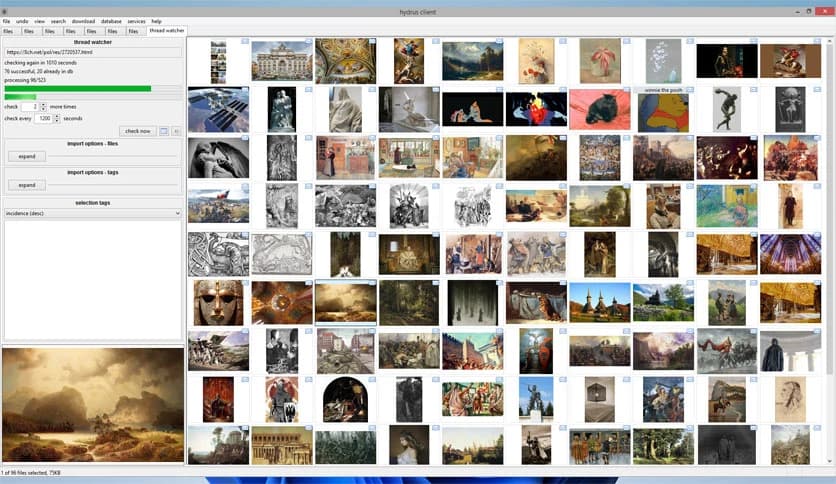The width and height of the screenshot is (836, 484).
Task: Switch to the thread watcher tab
Action: tap(166, 31)
